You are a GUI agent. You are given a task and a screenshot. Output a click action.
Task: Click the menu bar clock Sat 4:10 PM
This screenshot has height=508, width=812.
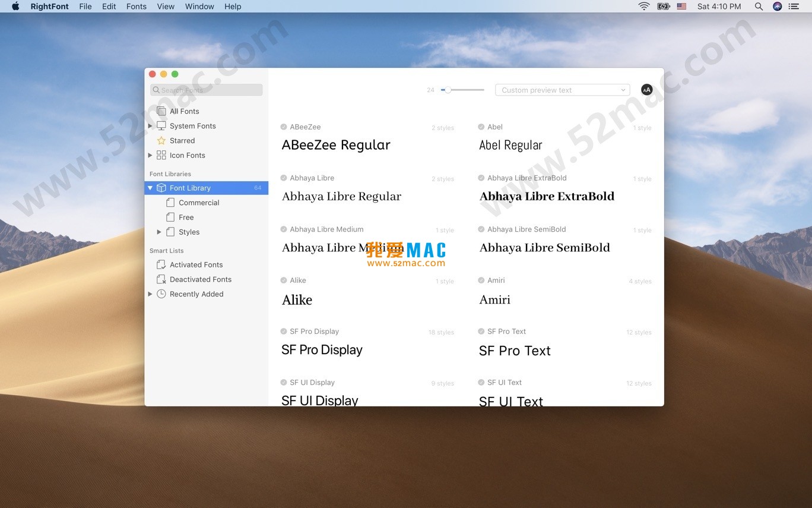(x=719, y=7)
